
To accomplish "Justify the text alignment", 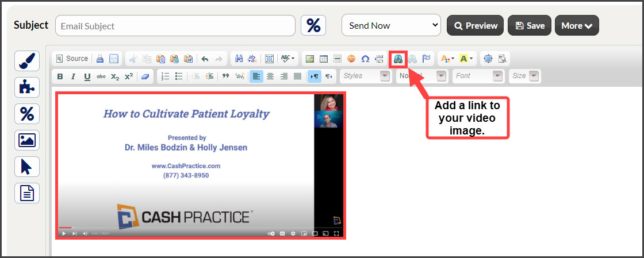I will [x=298, y=76].
